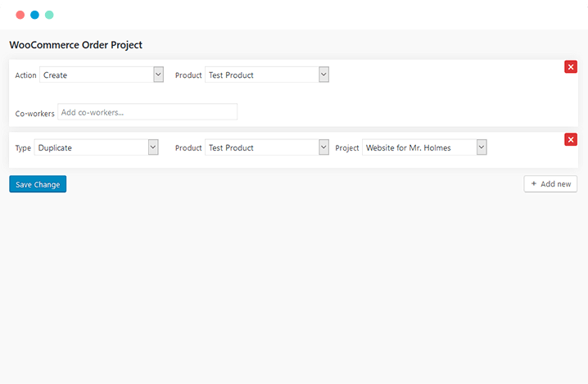Image resolution: width=588 pixels, height=384 pixels.
Task: Click the green window dot at top
Action: [49, 15]
